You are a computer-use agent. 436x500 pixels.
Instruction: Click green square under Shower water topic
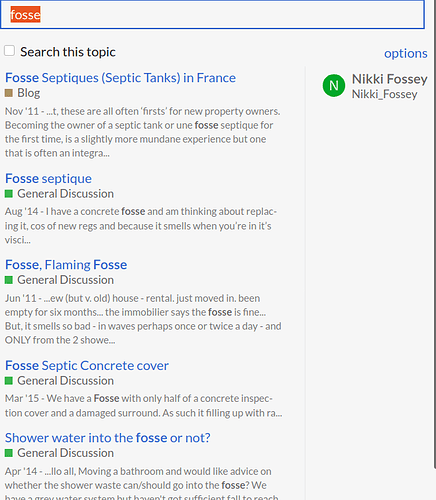9,453
